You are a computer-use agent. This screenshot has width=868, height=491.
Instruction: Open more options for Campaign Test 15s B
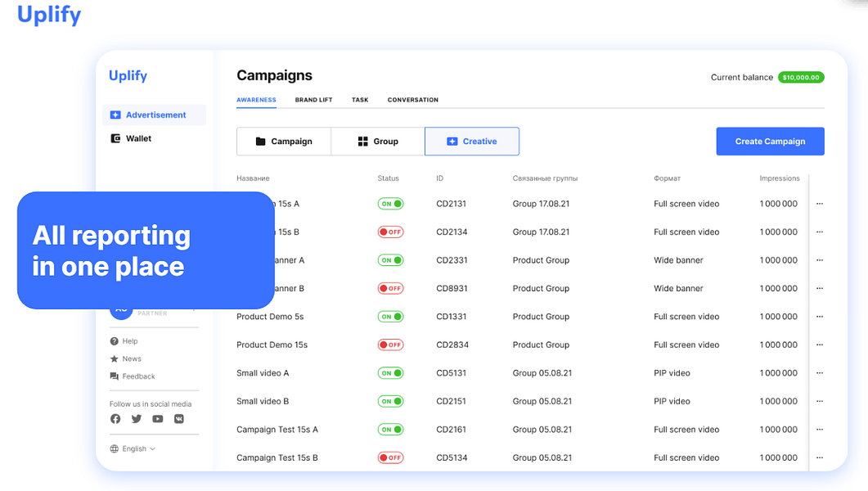click(x=819, y=457)
